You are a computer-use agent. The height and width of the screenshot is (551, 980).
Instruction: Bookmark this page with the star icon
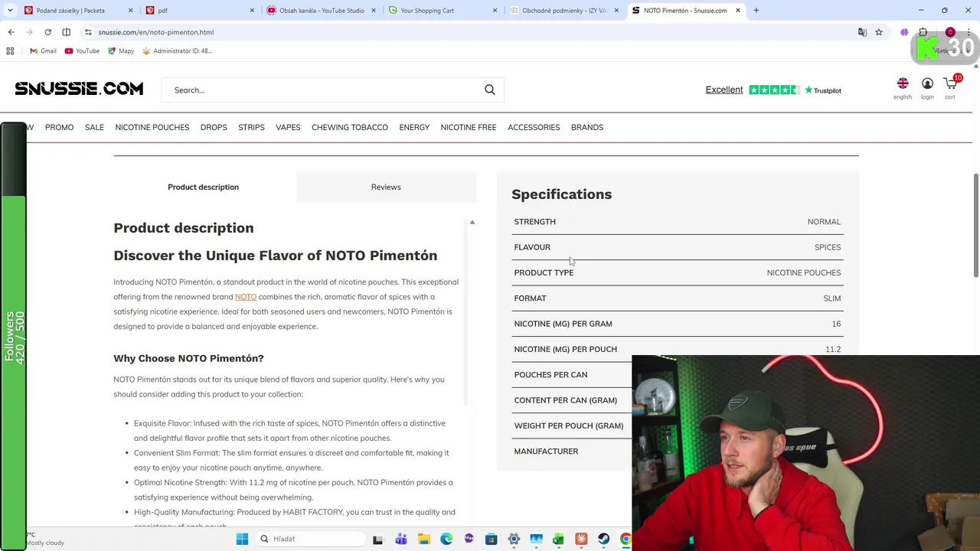879,32
